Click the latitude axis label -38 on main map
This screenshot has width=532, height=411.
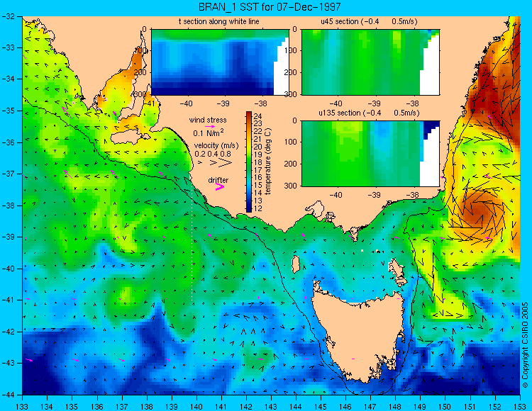[8, 205]
